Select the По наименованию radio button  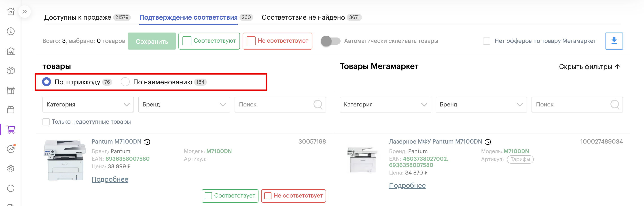click(125, 82)
